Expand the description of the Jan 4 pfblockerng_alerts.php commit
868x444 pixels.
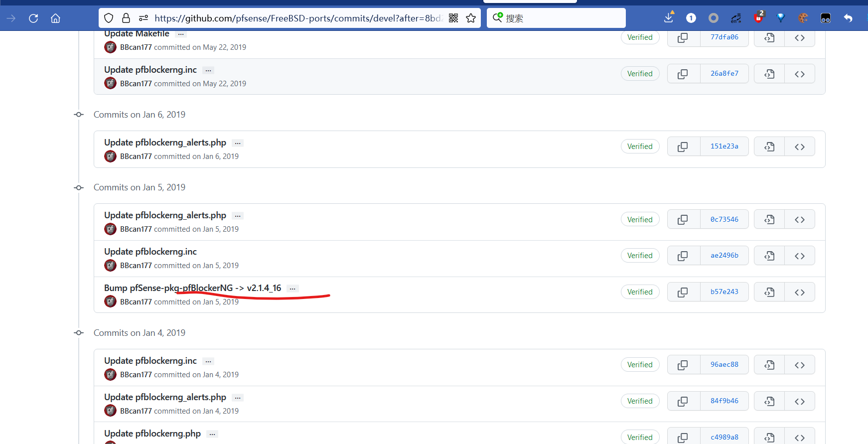(x=238, y=398)
